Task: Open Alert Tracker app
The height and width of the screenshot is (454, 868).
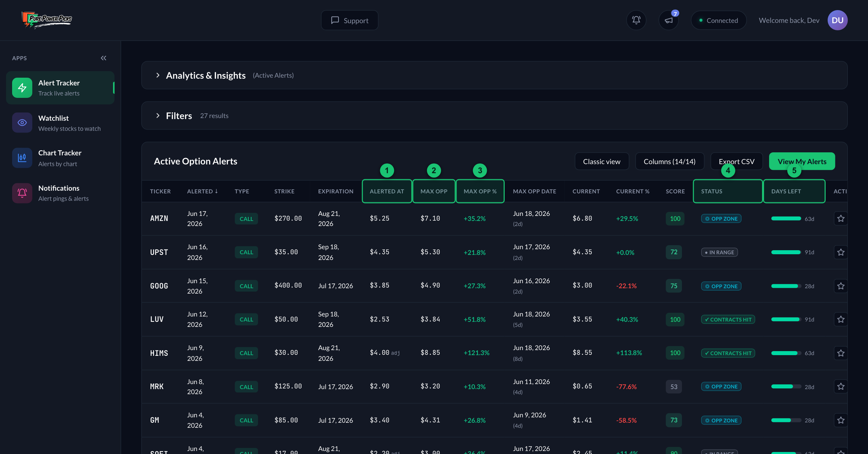Action: [60, 87]
